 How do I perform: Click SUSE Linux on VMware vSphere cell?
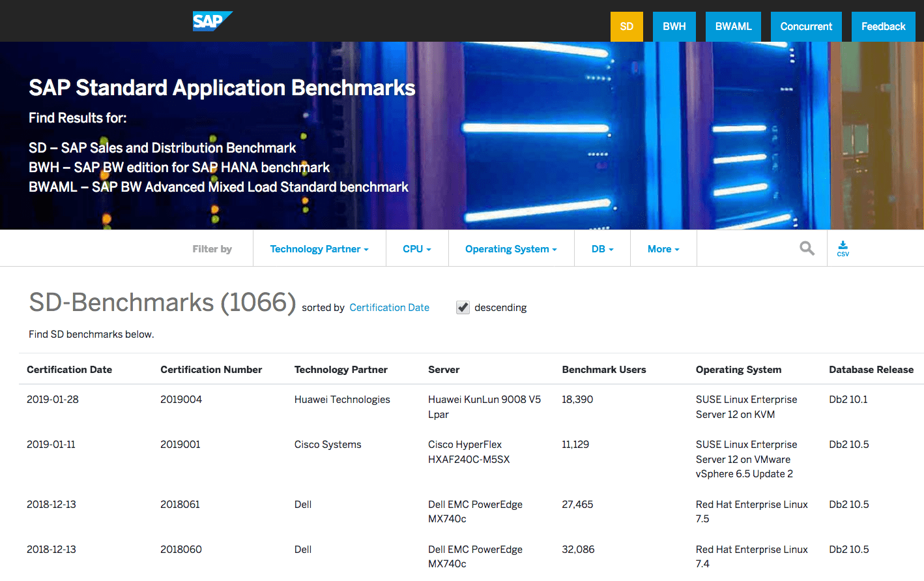point(747,459)
